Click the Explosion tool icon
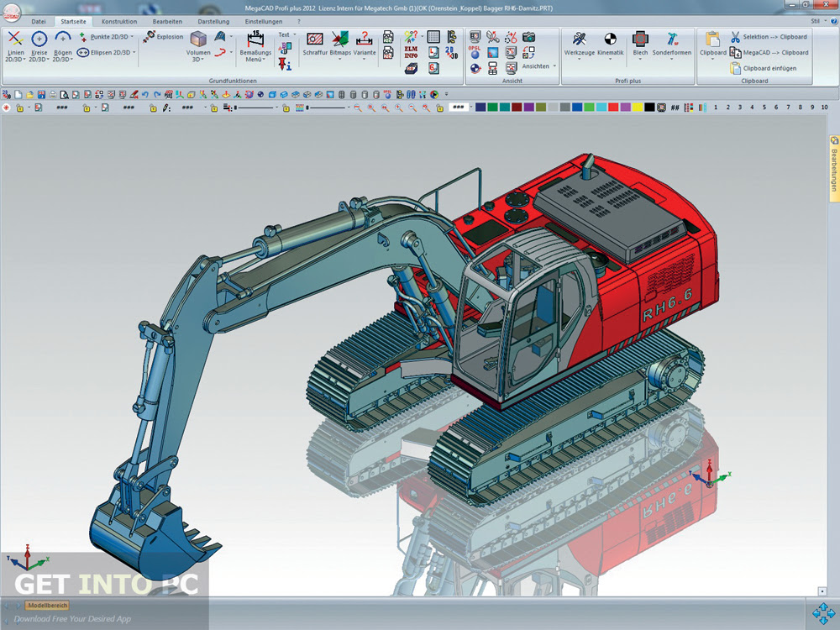The height and width of the screenshot is (630, 840). click(x=149, y=36)
